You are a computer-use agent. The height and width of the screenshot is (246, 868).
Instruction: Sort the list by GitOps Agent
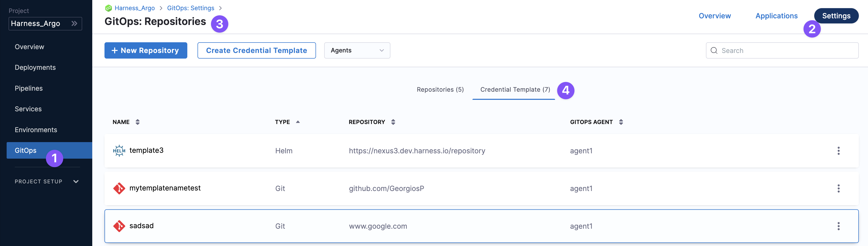coord(621,122)
